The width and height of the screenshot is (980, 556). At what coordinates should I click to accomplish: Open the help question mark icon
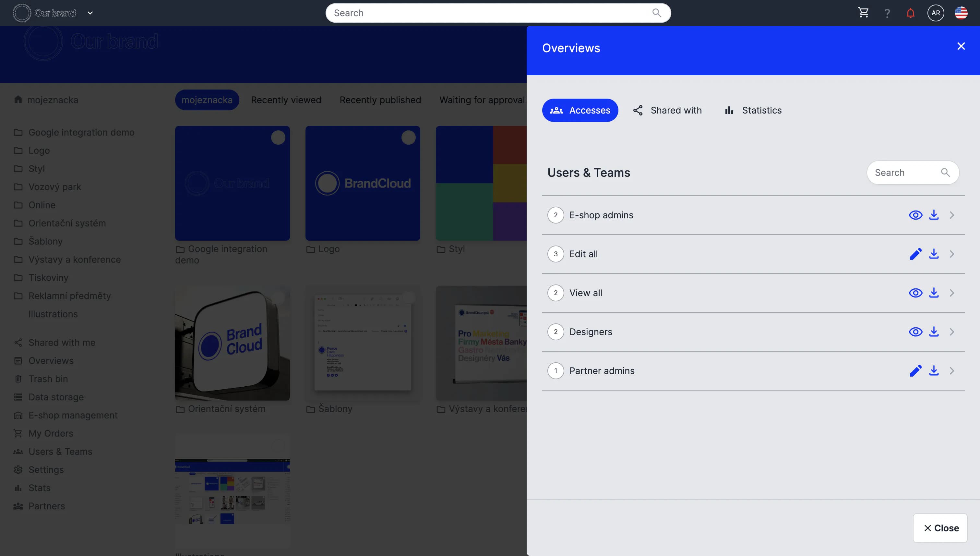pos(887,13)
